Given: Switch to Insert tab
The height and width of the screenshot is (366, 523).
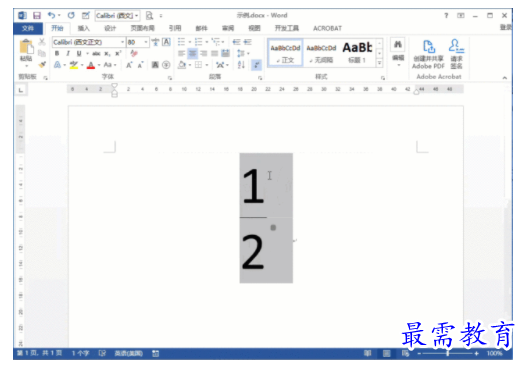Looking at the screenshot, I should [83, 28].
